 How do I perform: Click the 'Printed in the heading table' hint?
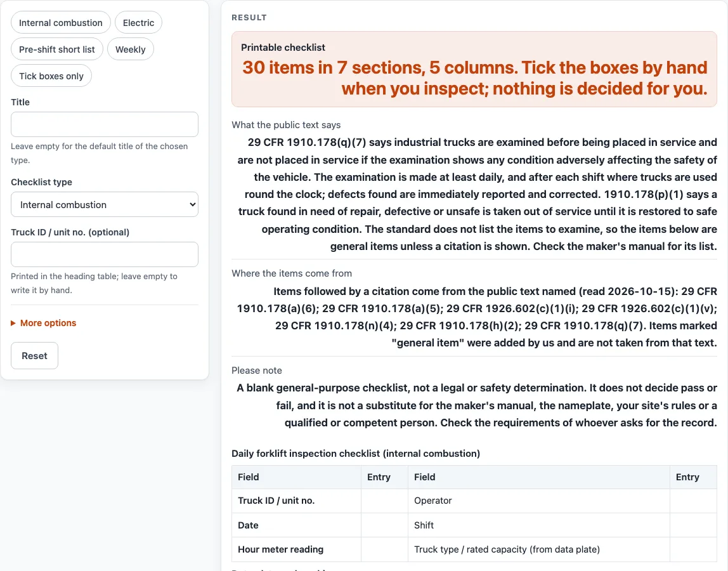94,283
